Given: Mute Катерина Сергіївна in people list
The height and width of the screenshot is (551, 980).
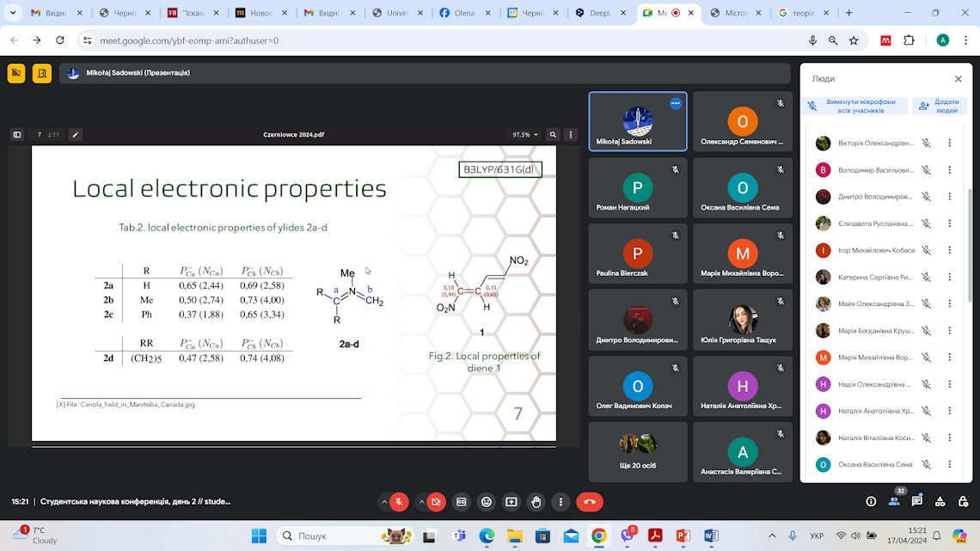Looking at the screenshot, I should point(926,277).
